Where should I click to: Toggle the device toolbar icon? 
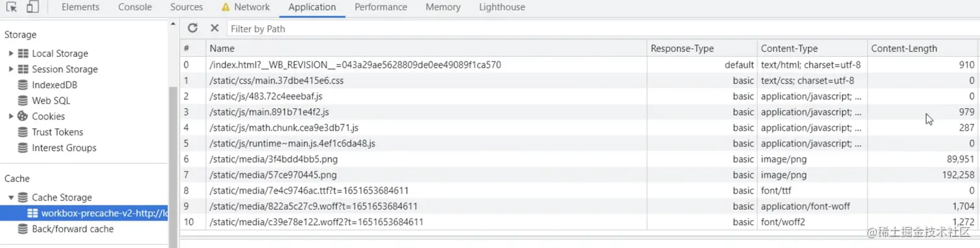(x=32, y=7)
